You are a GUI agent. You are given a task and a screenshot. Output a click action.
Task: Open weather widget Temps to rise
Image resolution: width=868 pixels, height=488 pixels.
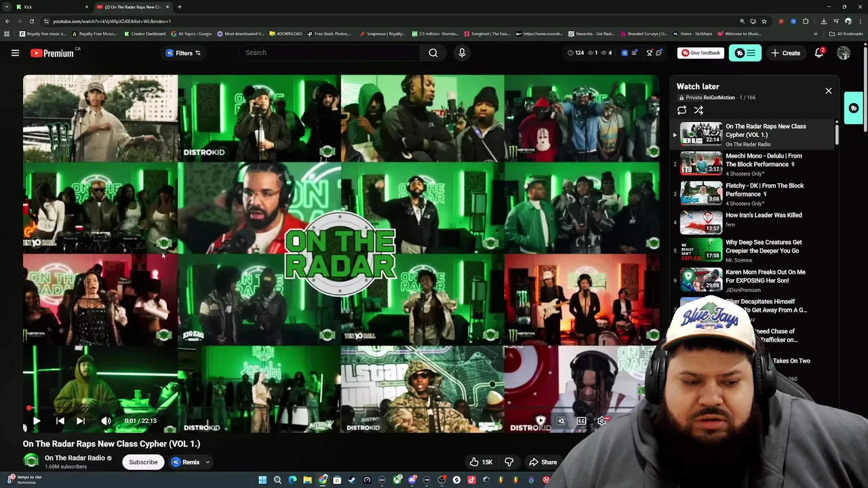pos(24,480)
